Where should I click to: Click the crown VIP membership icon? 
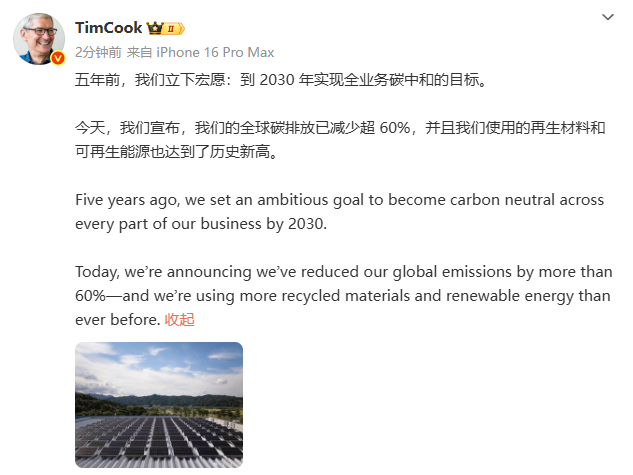point(155,29)
